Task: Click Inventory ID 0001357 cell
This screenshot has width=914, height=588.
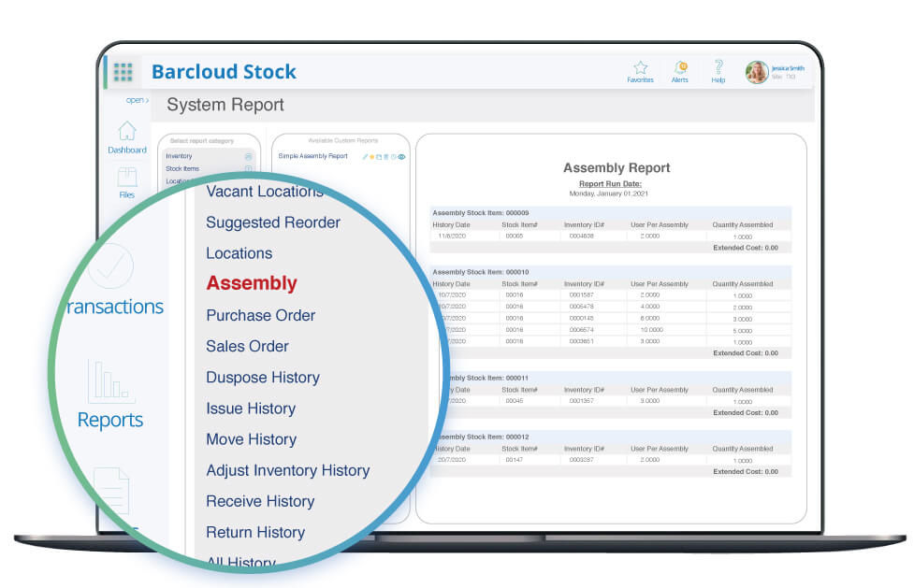Action: [x=581, y=401]
